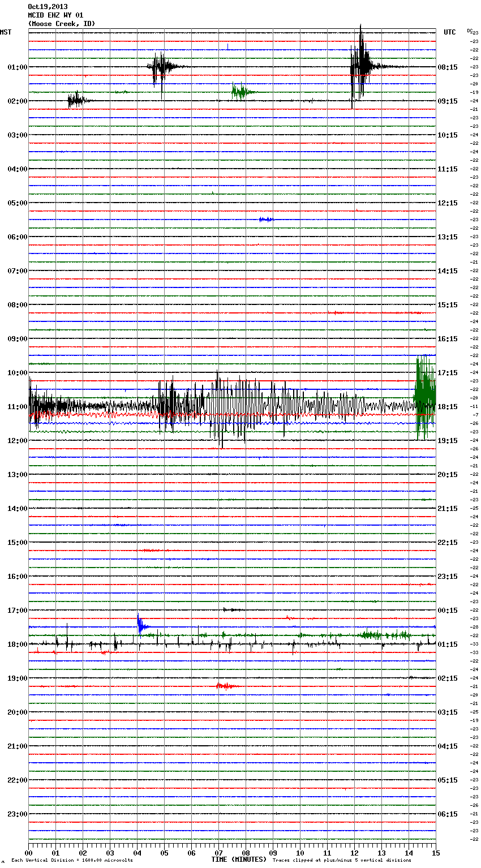Viewport: 481px width, 868px height.
Task: Select the 11:00 MST time label
Action: pyautogui.click(x=18, y=407)
